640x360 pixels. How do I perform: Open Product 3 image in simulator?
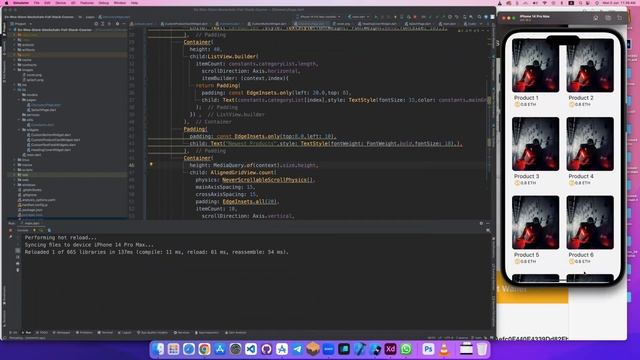(x=535, y=144)
